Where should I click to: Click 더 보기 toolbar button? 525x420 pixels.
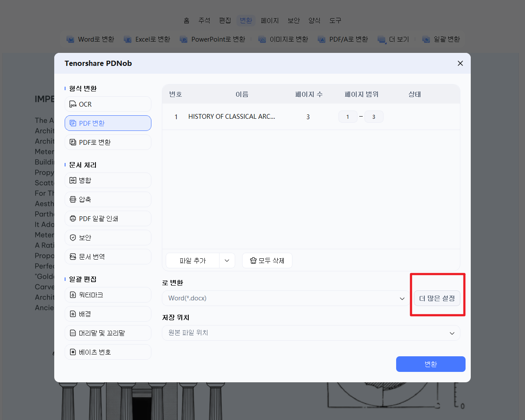click(394, 39)
